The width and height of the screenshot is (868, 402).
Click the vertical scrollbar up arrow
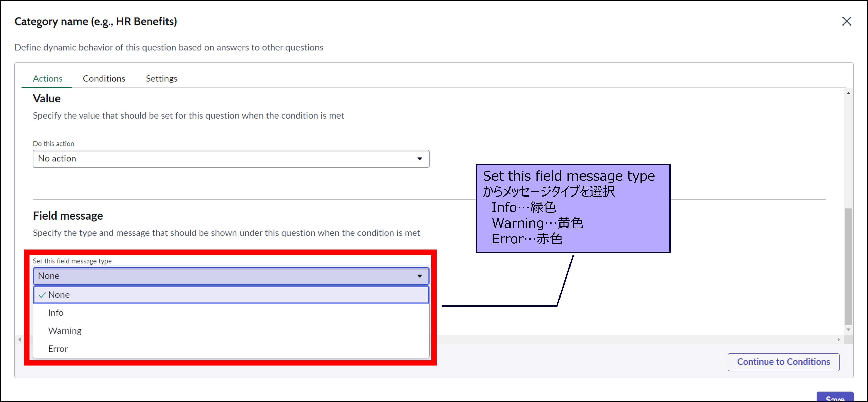[x=848, y=93]
